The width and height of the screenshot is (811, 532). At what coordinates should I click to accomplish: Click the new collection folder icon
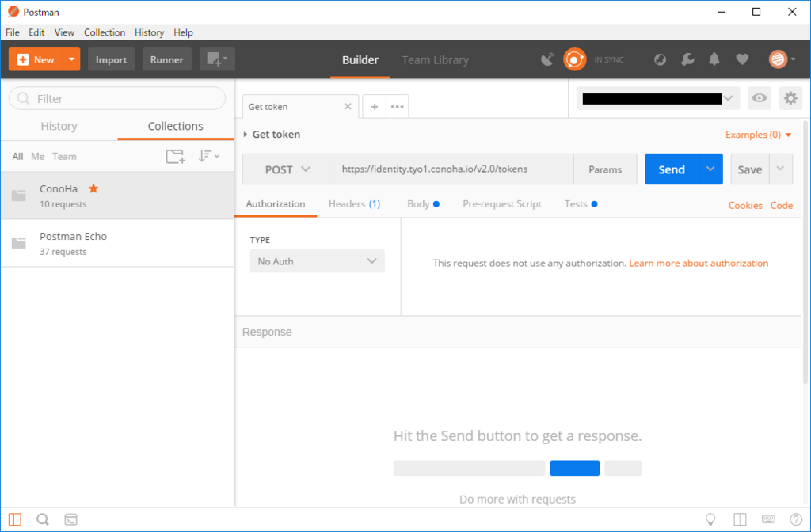point(175,156)
